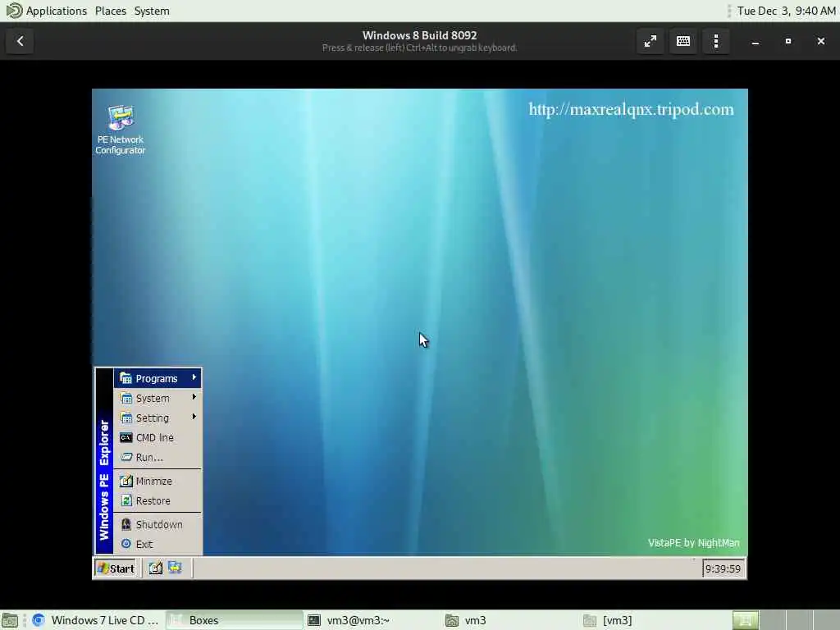
Task: Launch CMD line from start menu
Action: coord(157,438)
